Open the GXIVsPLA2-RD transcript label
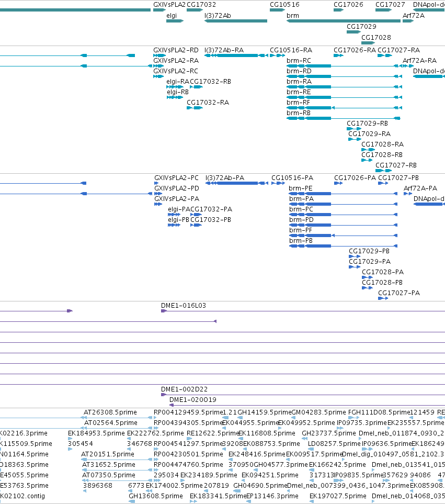This screenshot has width=445, height=504. coord(176,50)
